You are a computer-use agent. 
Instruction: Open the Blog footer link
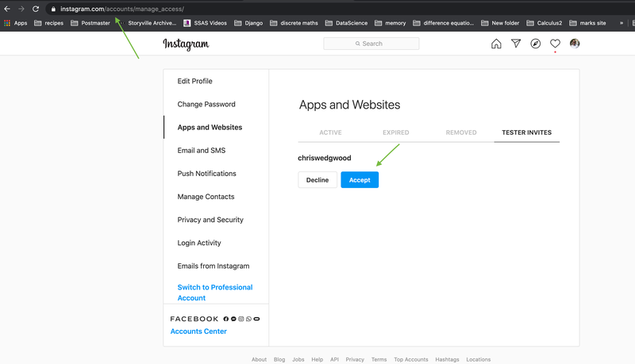pyautogui.click(x=279, y=359)
